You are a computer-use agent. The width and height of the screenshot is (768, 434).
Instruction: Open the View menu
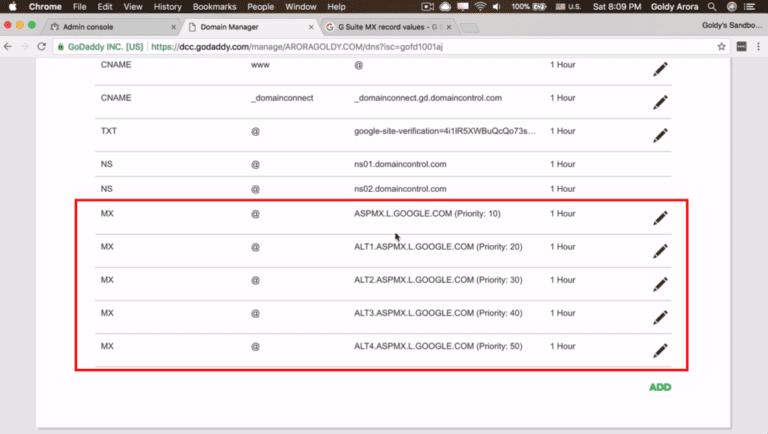point(133,7)
